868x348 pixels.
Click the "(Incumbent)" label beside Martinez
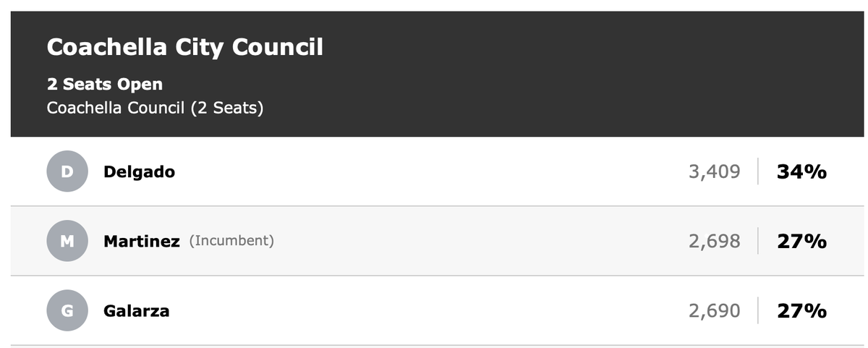point(231,241)
